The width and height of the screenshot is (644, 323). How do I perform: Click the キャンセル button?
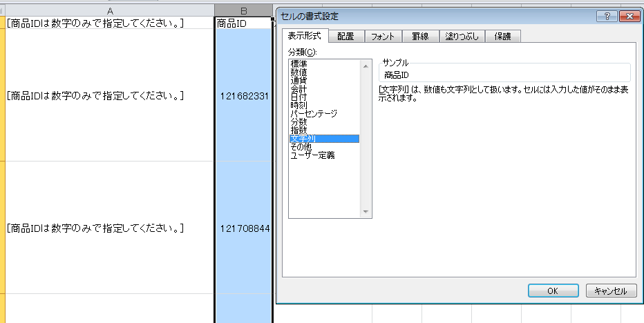point(611,291)
